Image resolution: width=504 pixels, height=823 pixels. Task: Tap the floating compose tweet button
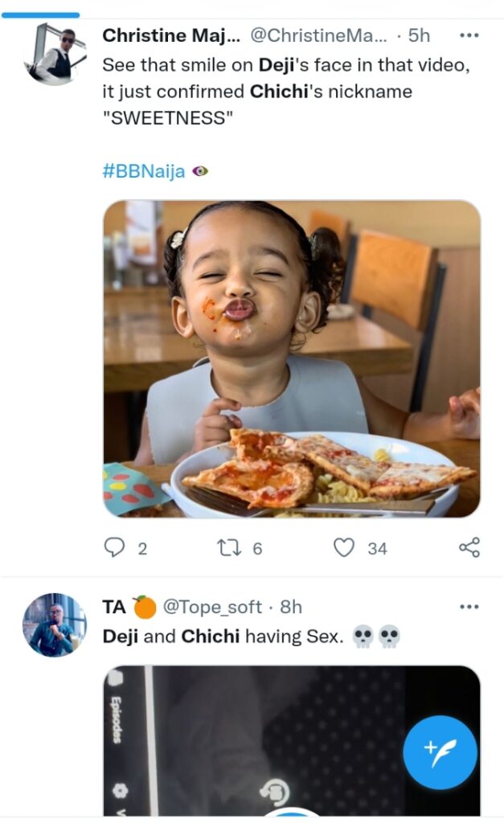440,752
